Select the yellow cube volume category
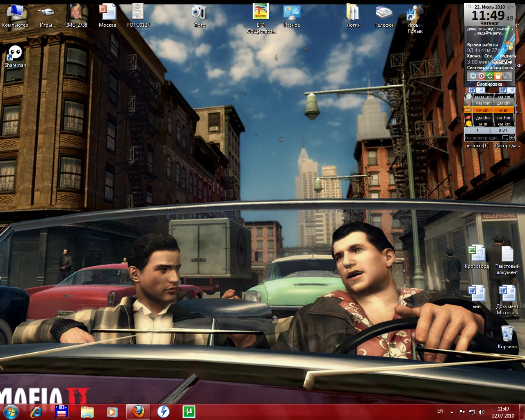Viewport: 525px width, 420px height. tap(468, 123)
